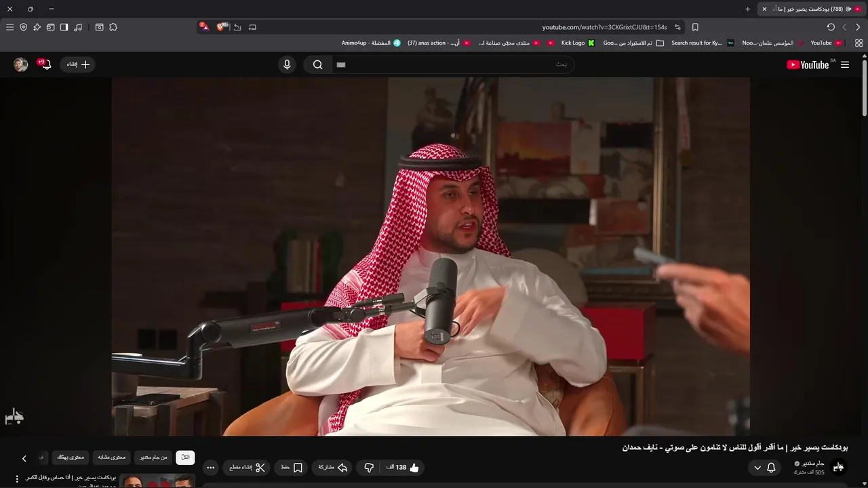Open the YouTube bookmark in bookmarks bar
Screen dimensions: 868x488
[827, 43]
